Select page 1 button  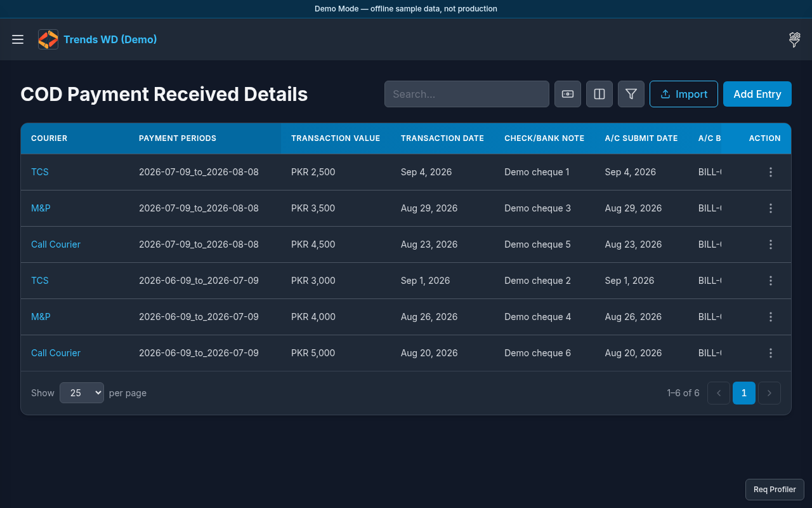coord(744,393)
